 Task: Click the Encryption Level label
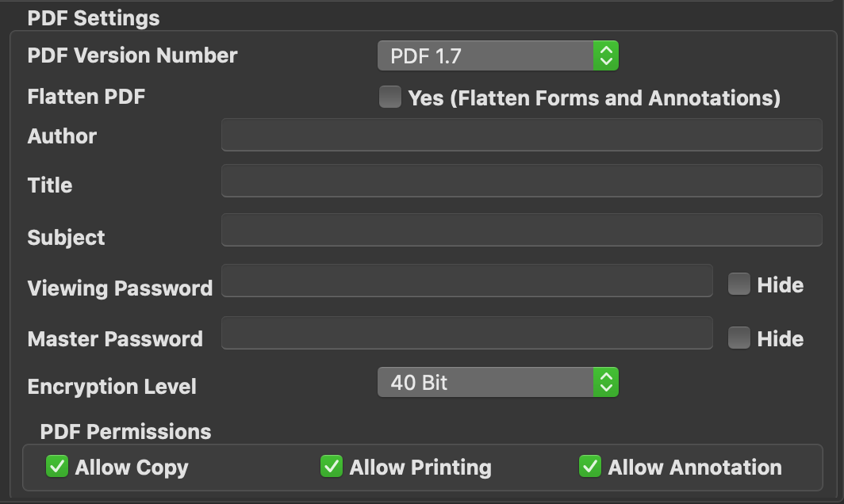click(112, 387)
